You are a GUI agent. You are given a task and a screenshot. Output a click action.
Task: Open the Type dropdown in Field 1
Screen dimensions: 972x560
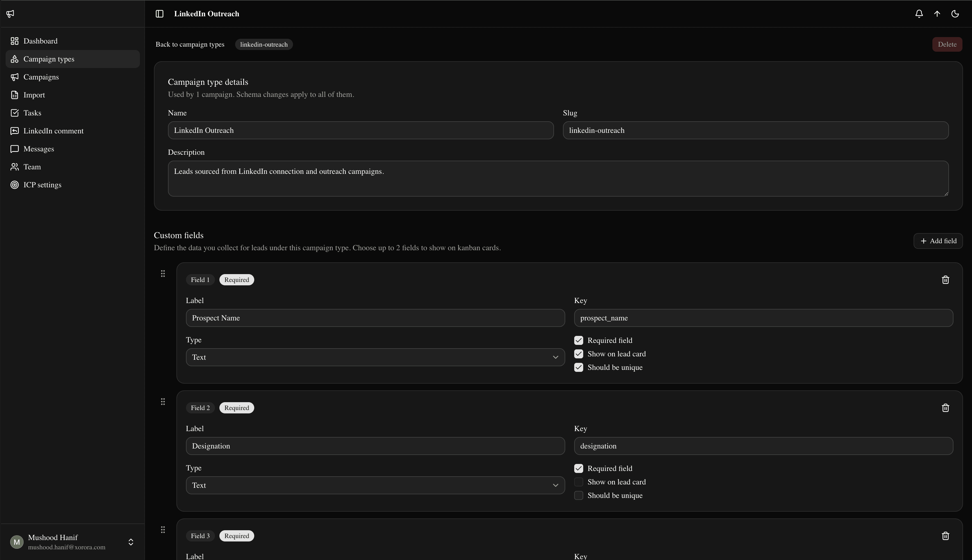coord(375,357)
